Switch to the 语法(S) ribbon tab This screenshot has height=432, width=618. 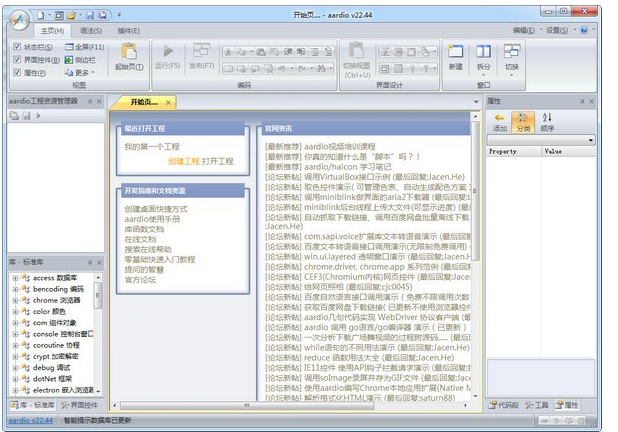click(x=91, y=31)
